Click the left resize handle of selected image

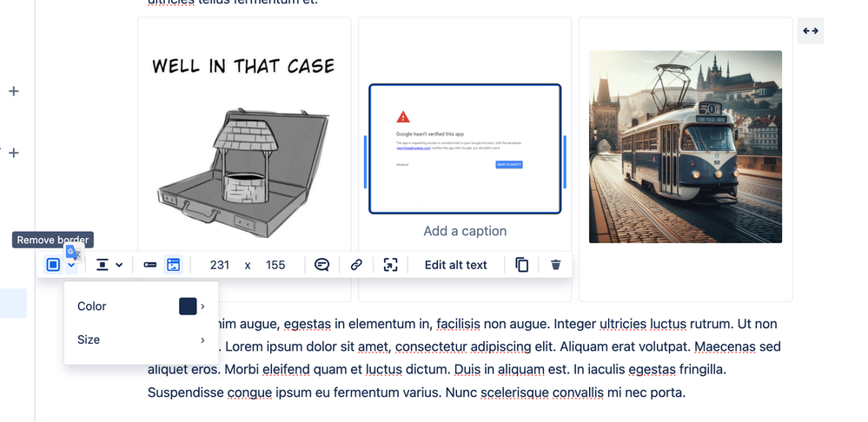(x=365, y=162)
